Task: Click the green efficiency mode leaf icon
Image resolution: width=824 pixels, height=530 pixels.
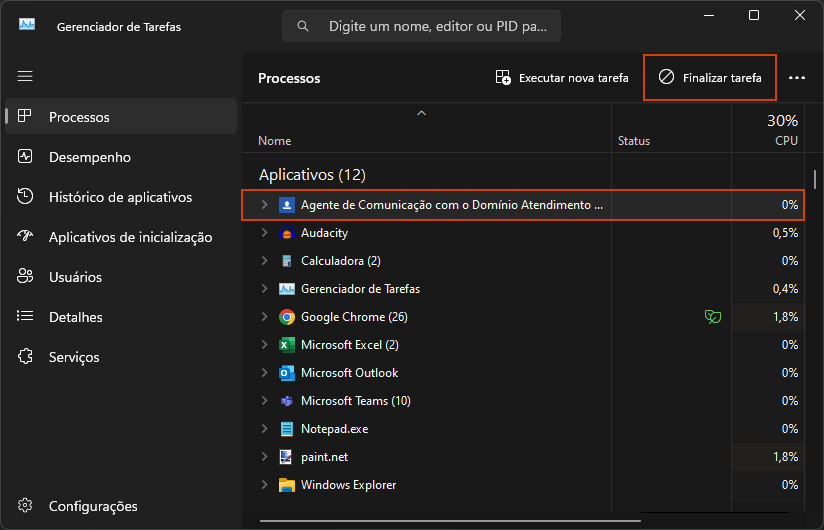Action: pos(713,317)
